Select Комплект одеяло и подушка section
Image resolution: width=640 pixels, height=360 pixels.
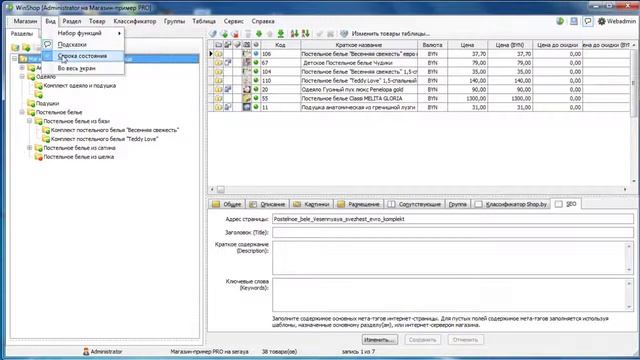[80, 86]
